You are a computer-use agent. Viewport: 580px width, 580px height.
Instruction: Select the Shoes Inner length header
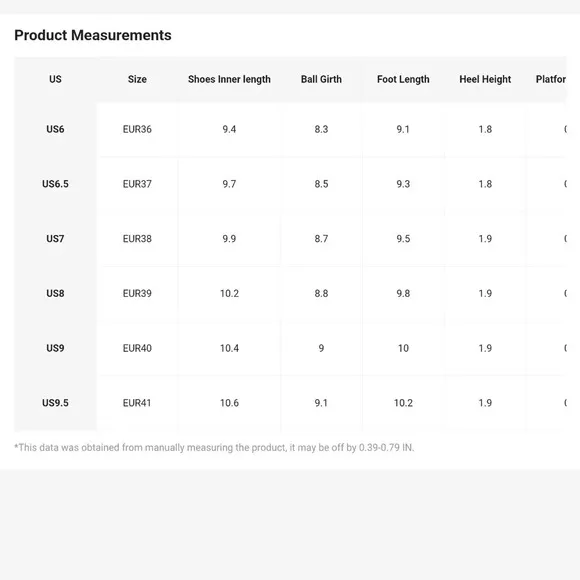tap(229, 79)
